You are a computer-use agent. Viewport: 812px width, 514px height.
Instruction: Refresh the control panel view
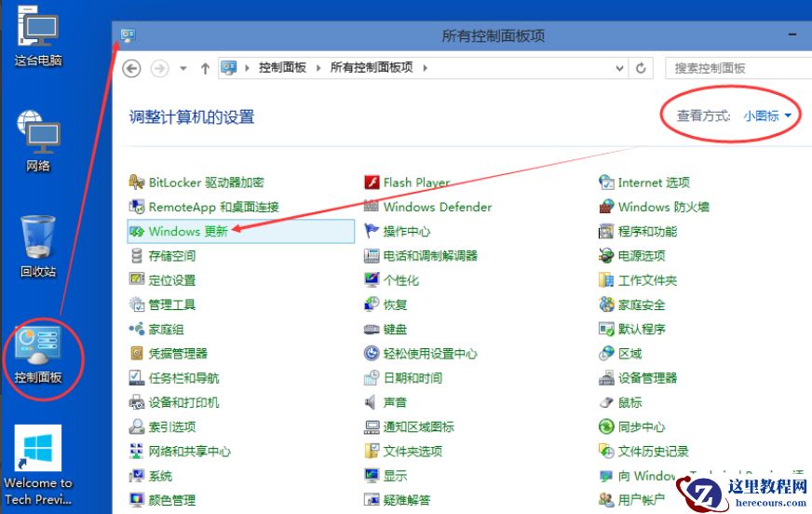click(x=641, y=68)
